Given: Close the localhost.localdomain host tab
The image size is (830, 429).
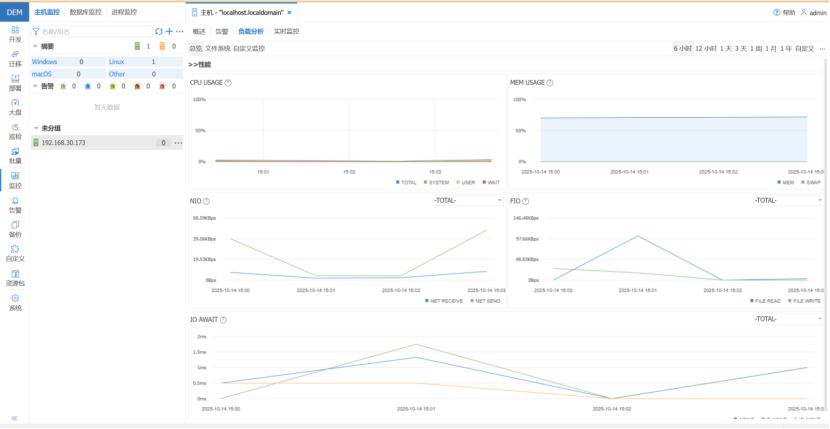Looking at the screenshot, I should 289,12.
